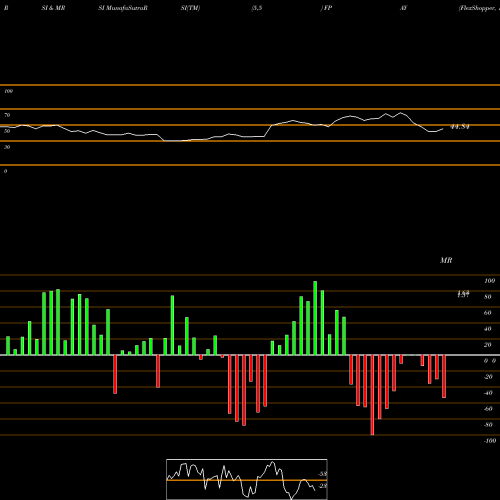Click the ')FP' header text
The height and width of the screenshot is (500, 500).
pyautogui.click(x=326, y=8)
